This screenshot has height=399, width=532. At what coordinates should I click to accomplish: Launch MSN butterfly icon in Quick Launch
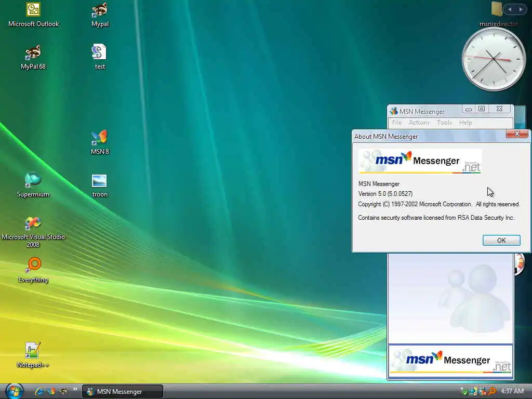pos(51,391)
